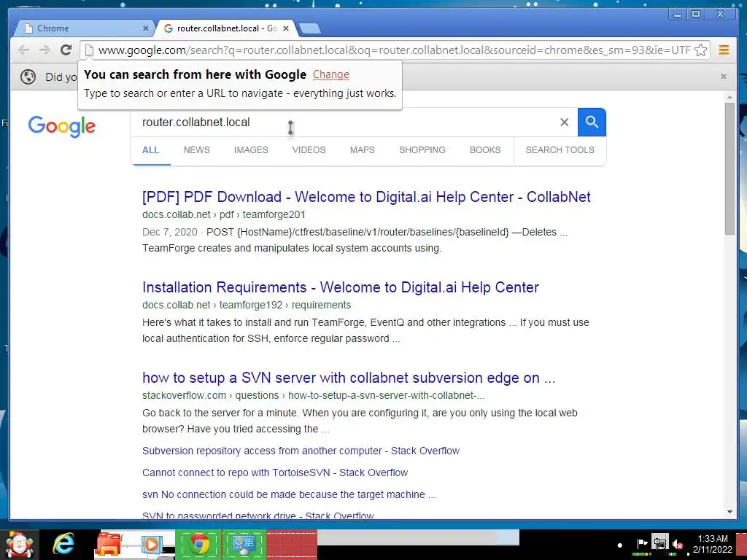Click the URL address bar field
Screen dimensions: 747x560
[394, 50]
